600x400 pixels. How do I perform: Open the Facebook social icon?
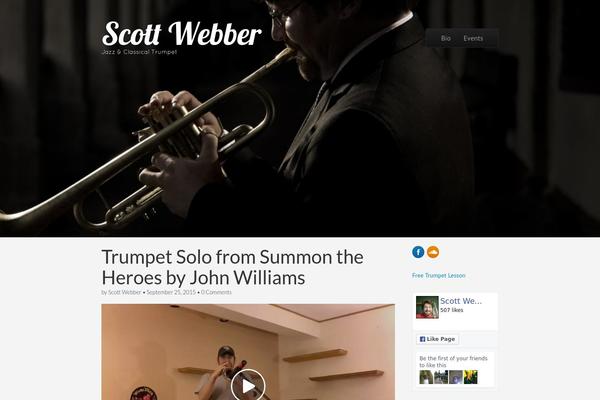(418, 252)
